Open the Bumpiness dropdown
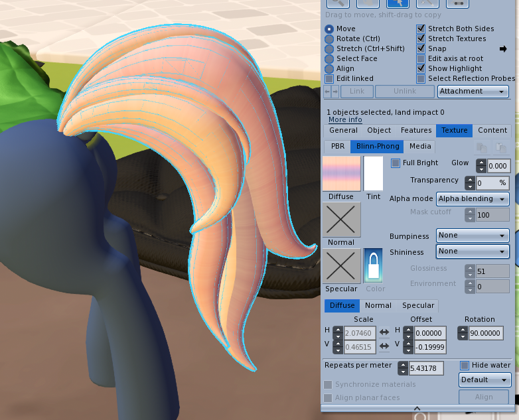 coord(473,236)
